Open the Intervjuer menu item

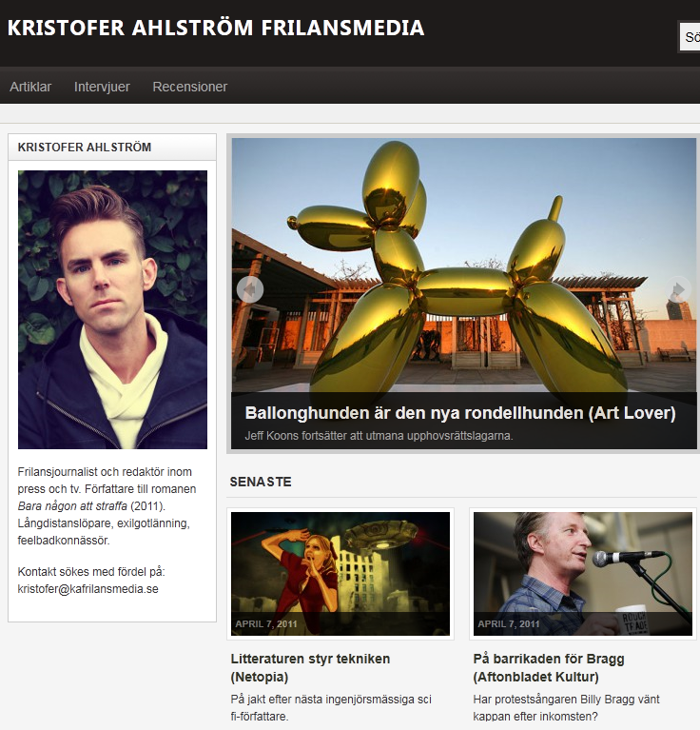[102, 87]
